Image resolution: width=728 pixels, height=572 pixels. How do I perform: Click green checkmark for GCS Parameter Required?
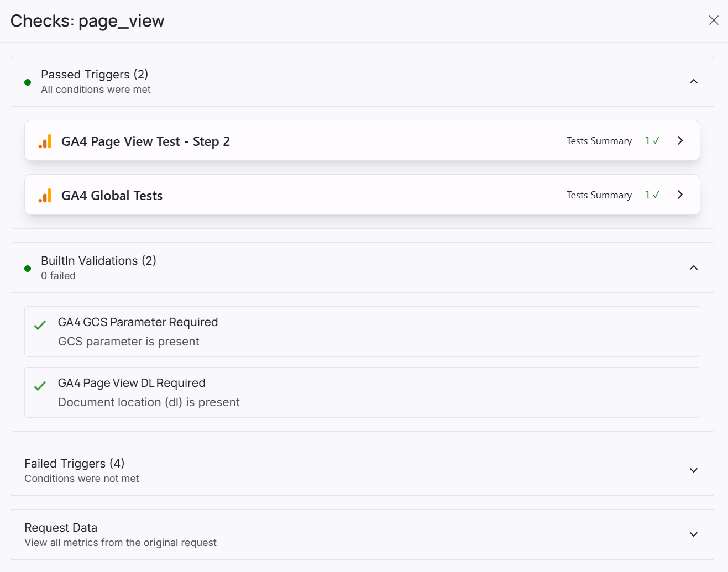point(40,326)
